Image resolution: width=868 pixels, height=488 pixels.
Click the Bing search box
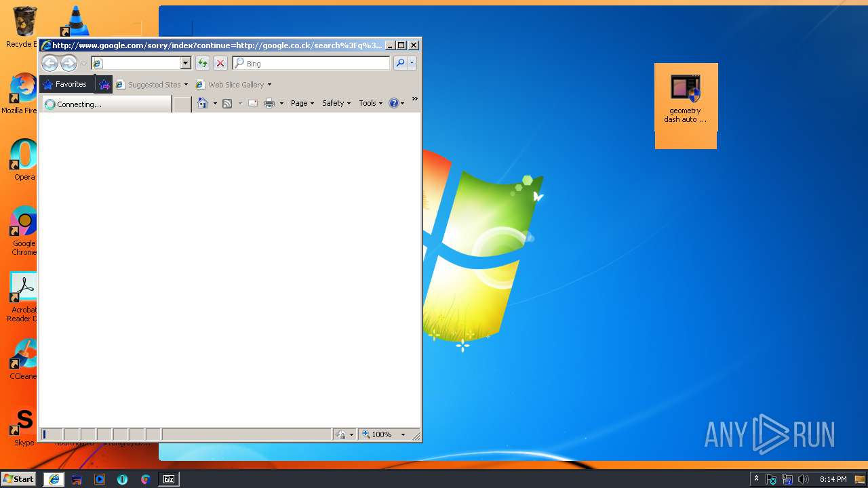tap(311, 63)
